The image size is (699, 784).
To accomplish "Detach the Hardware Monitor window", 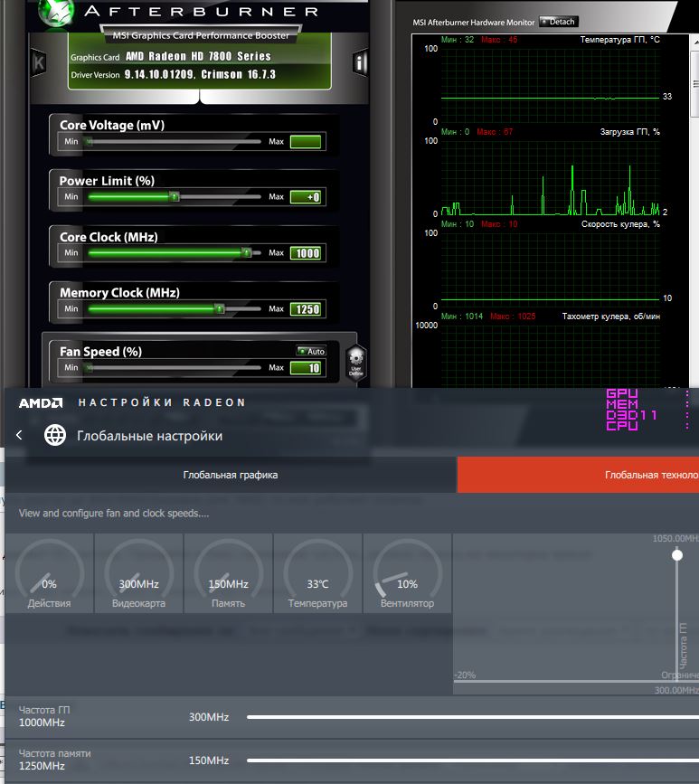I will click(x=559, y=22).
